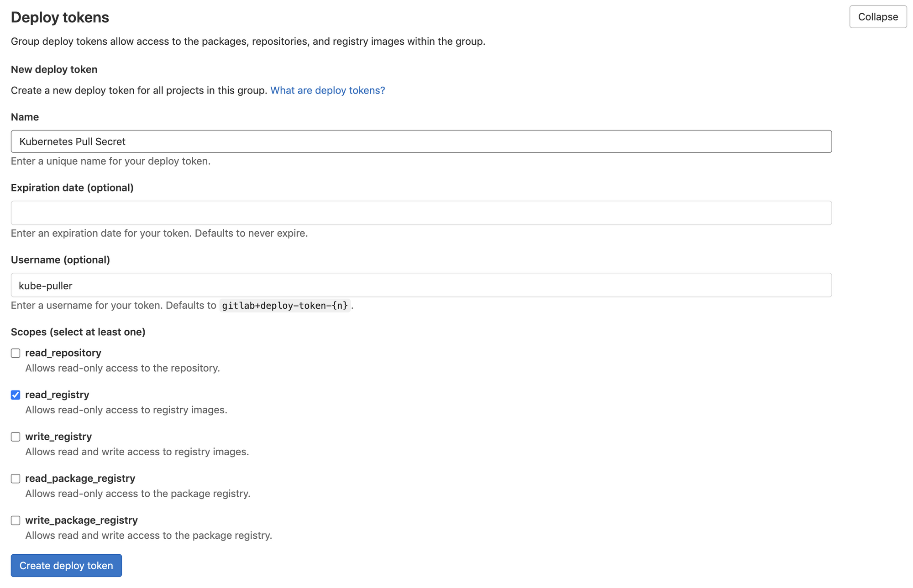Image resolution: width=913 pixels, height=588 pixels.
Task: Open the "What are deploy tokens?" link
Action: pos(327,90)
